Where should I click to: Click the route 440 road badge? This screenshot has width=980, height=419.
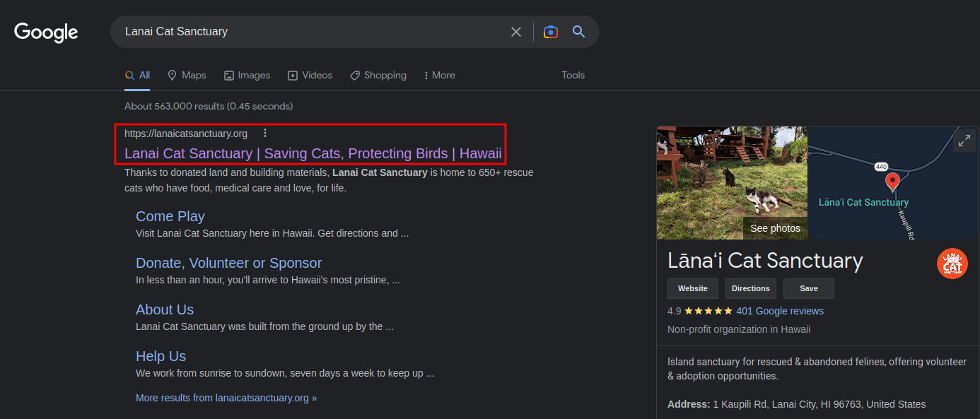tap(881, 167)
